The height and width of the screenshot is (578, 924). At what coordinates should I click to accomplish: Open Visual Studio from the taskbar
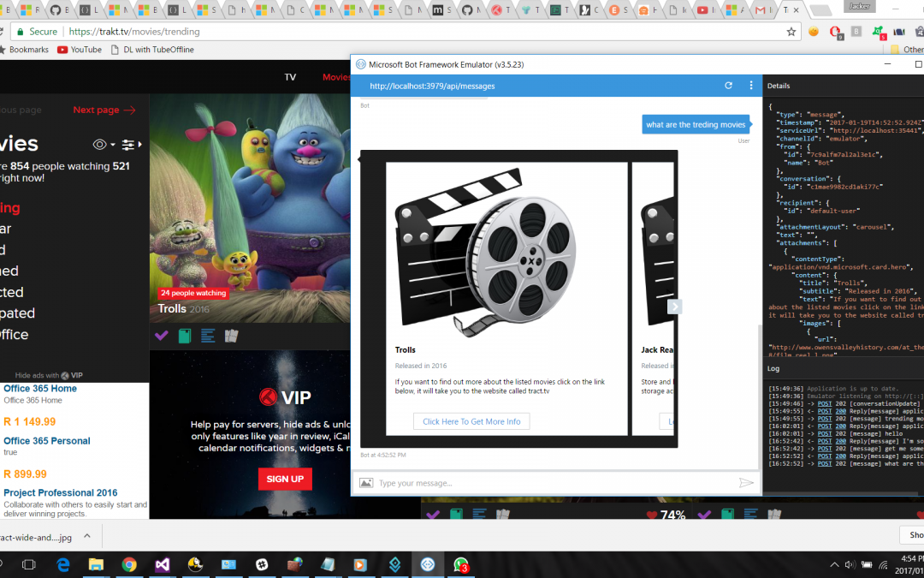point(162,564)
